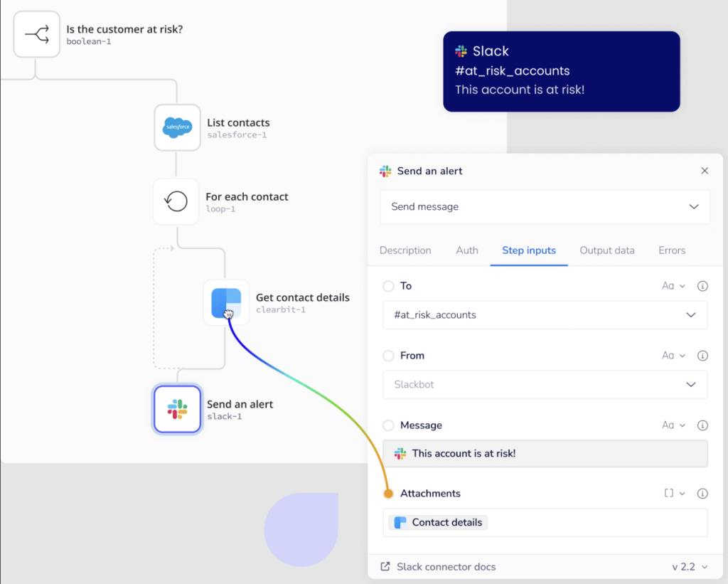Click the 'salesforce-1' identifier text
Viewport: 728px width, 584px height.
coord(237,134)
